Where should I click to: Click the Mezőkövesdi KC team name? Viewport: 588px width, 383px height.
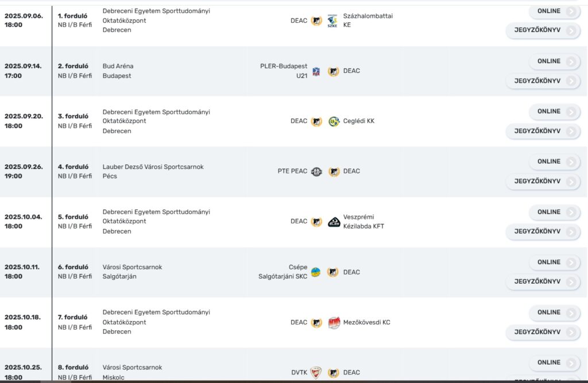pyautogui.click(x=367, y=322)
